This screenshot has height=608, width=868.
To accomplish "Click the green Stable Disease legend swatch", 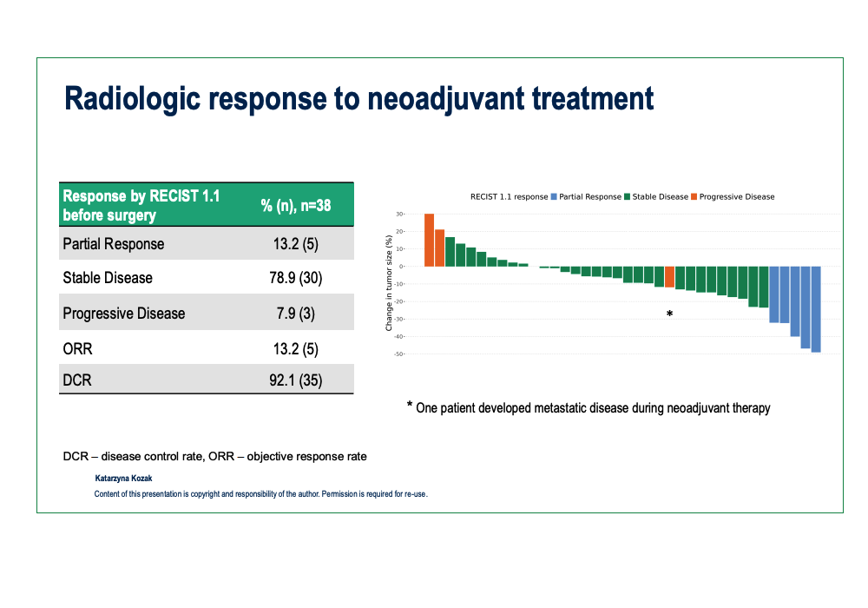I will pyautogui.click(x=627, y=197).
